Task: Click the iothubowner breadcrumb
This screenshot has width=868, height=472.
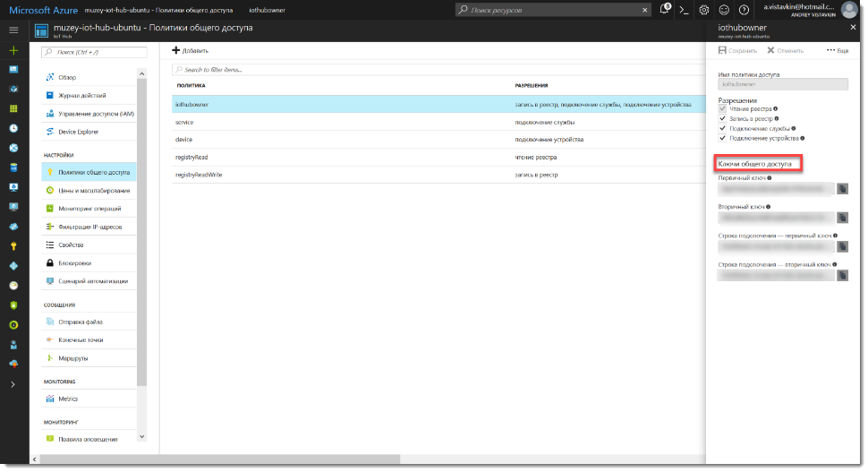Action: (267, 10)
